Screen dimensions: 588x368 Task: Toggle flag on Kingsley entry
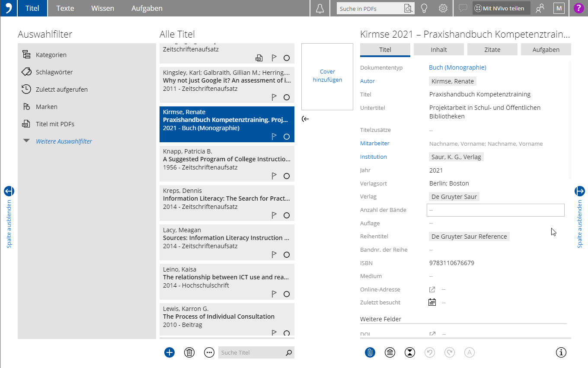274,97
